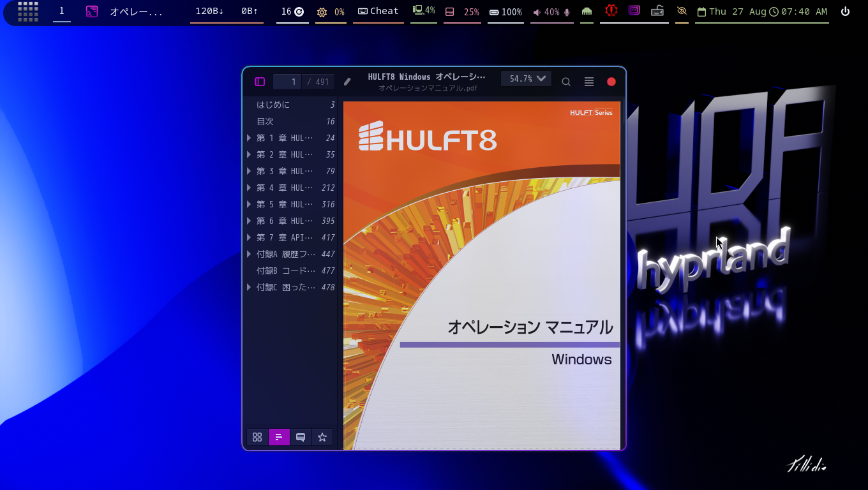Image resolution: width=868 pixels, height=490 pixels.
Task: Toggle the sidebar panel button
Action: pyautogui.click(x=260, y=82)
